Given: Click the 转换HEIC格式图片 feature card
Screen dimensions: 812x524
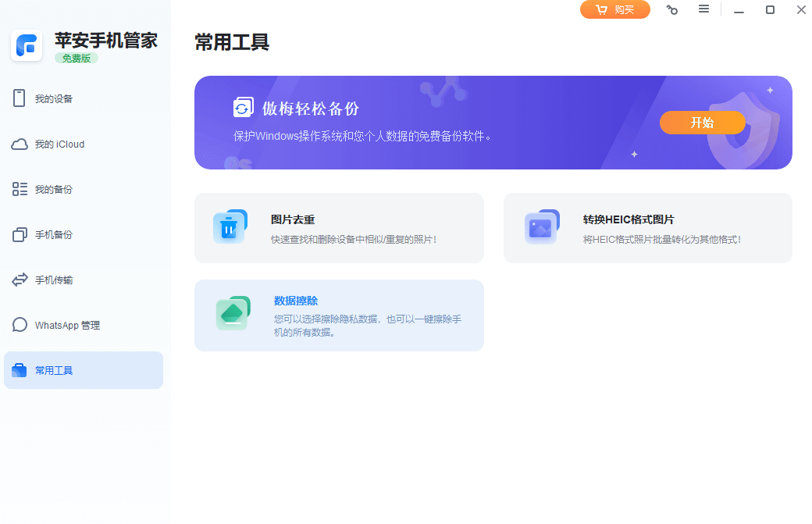Looking at the screenshot, I should 647,227.
